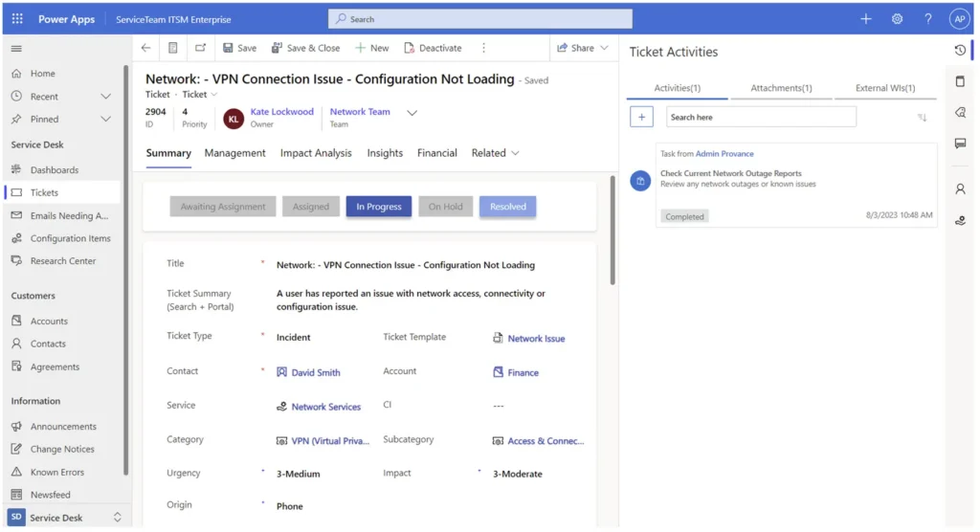Viewport: 980px width, 532px height.
Task: Click the task activity circle icon
Action: pos(640,181)
